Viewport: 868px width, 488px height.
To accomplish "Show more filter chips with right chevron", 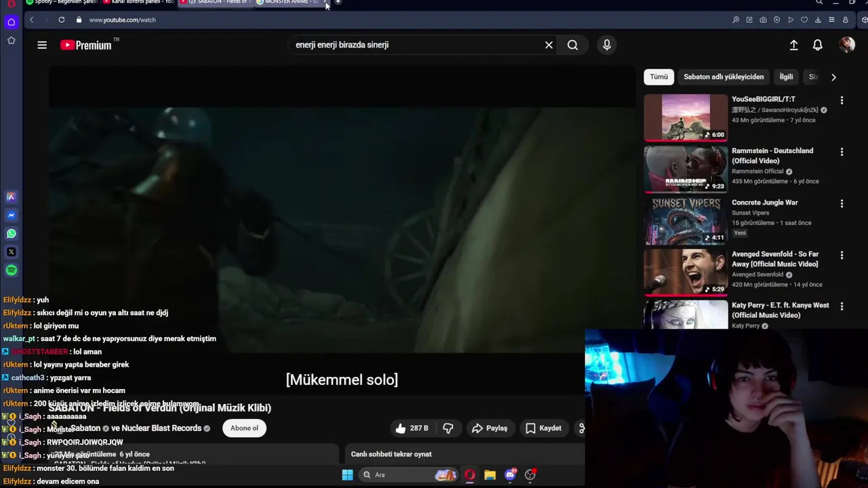I will (833, 77).
